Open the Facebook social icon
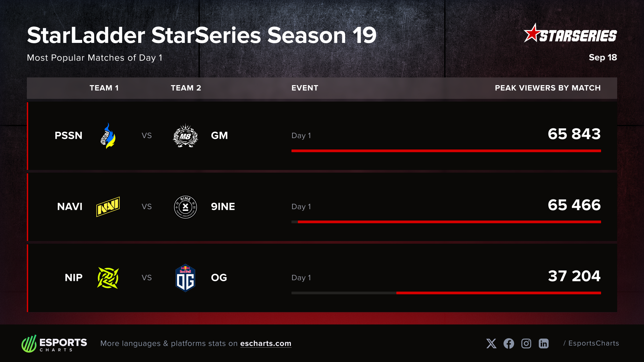 coord(509,344)
